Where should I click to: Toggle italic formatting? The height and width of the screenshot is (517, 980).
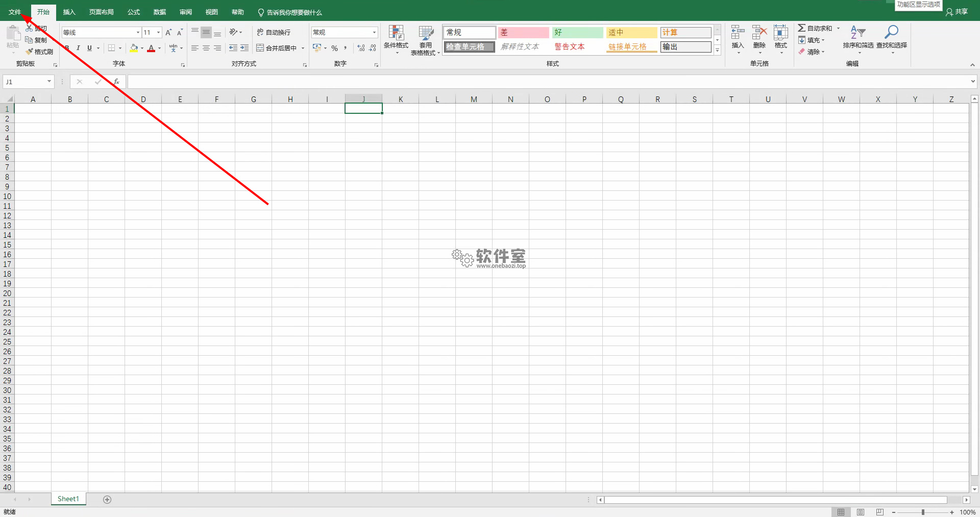pyautogui.click(x=78, y=48)
